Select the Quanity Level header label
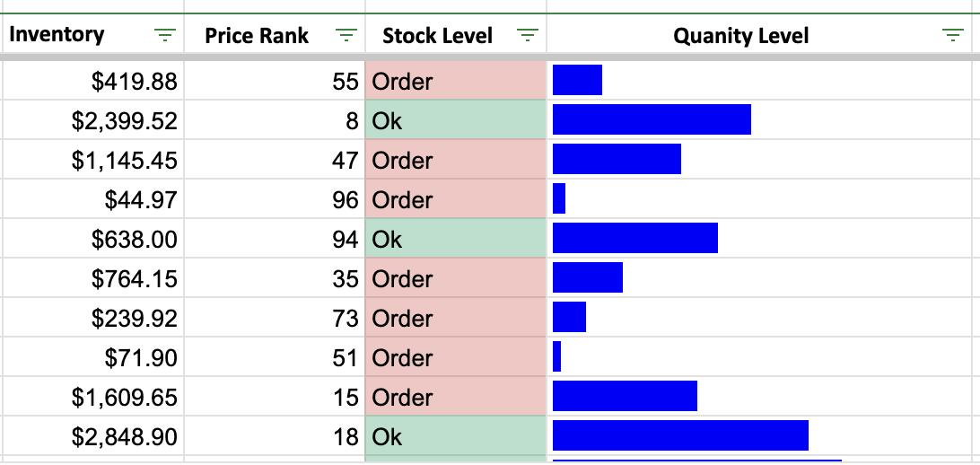 (x=740, y=36)
